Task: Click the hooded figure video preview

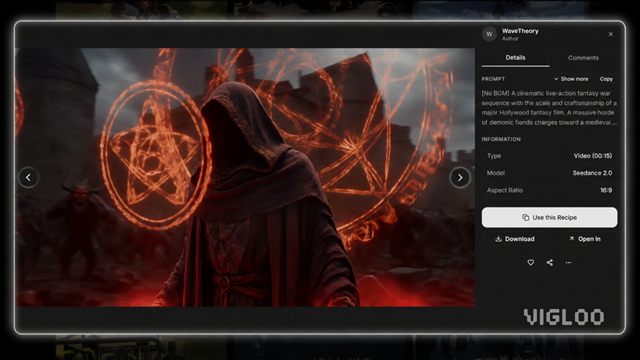Action: [x=245, y=178]
